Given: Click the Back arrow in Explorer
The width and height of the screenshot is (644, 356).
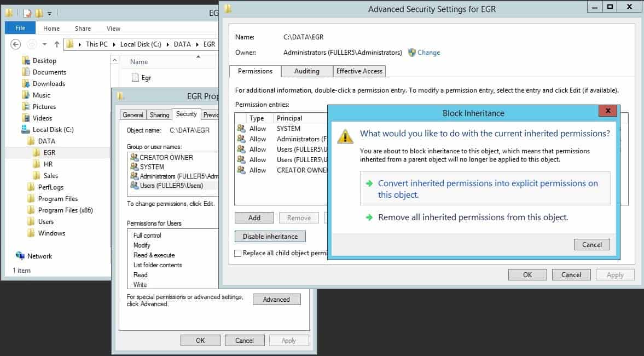Looking at the screenshot, I should click(x=16, y=44).
